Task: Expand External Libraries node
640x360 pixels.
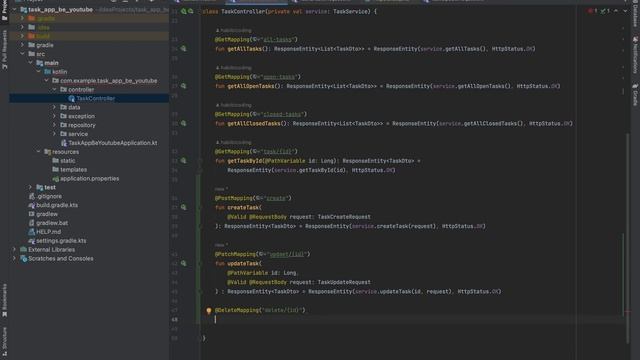Action: tap(15, 249)
